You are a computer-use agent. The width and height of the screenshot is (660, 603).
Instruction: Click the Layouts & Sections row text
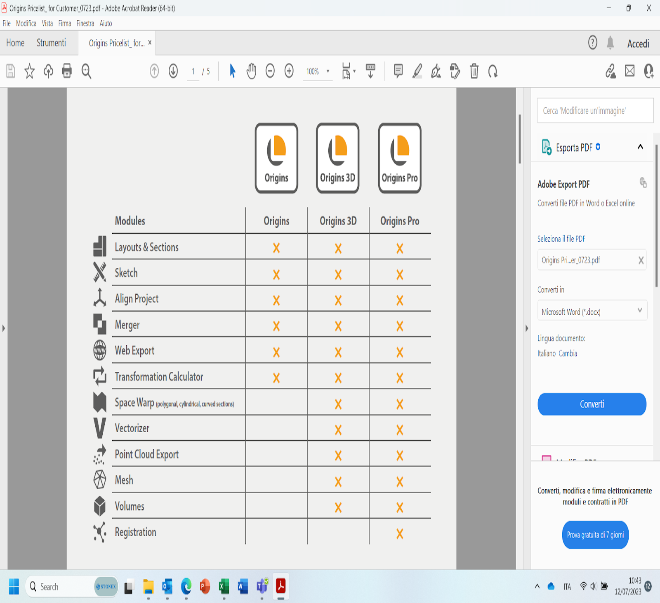tap(146, 247)
